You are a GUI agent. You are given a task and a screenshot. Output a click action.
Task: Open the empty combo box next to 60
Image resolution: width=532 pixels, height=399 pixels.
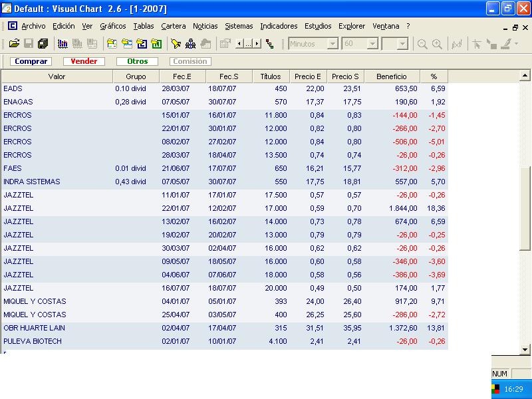(x=402, y=44)
